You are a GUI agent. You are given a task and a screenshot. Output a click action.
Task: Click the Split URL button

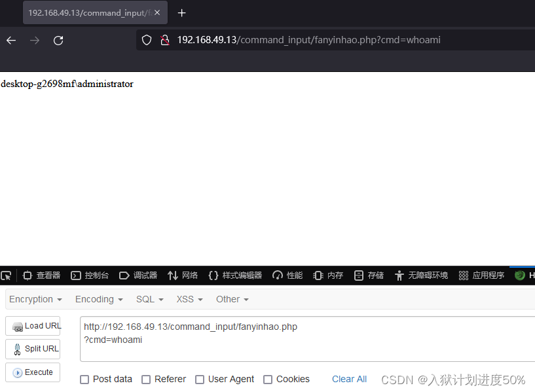pos(33,349)
